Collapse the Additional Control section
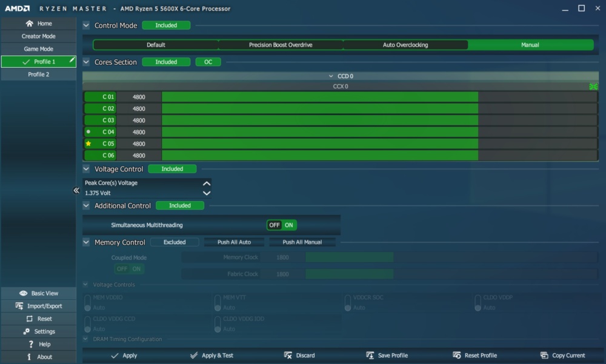This screenshot has width=606, height=364. coord(86,205)
